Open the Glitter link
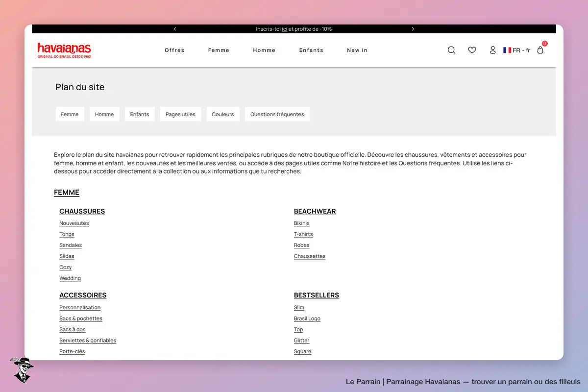The image size is (588, 392). (x=302, y=341)
